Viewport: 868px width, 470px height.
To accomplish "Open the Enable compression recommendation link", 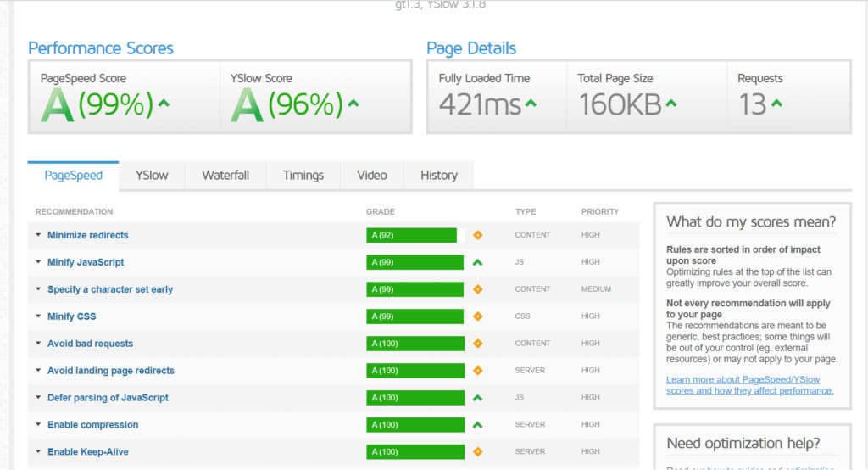I will tap(93, 424).
